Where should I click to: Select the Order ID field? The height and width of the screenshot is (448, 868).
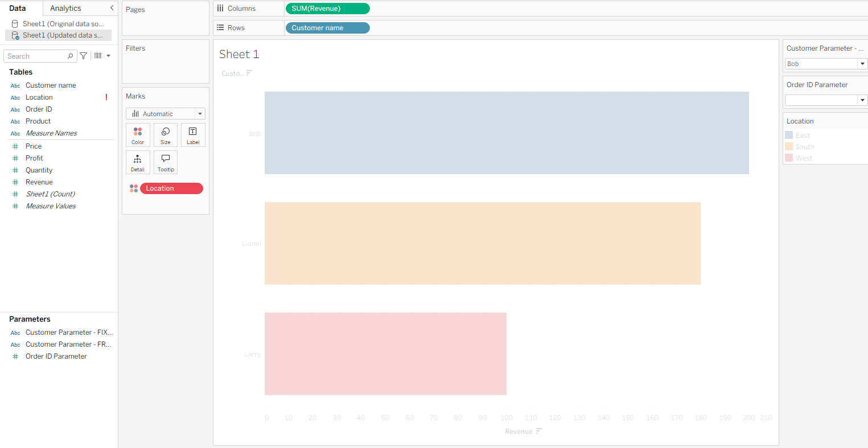pyautogui.click(x=39, y=109)
